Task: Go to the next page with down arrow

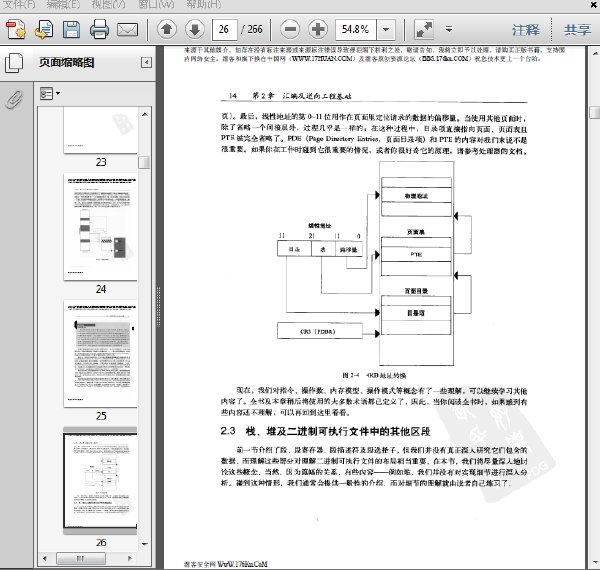Action: tap(194, 29)
